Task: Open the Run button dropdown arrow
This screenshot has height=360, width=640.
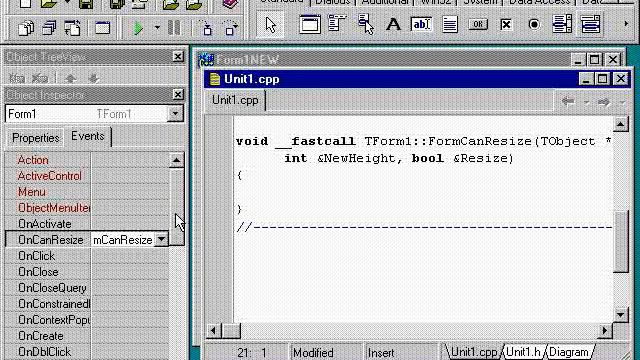Action: click(157, 28)
